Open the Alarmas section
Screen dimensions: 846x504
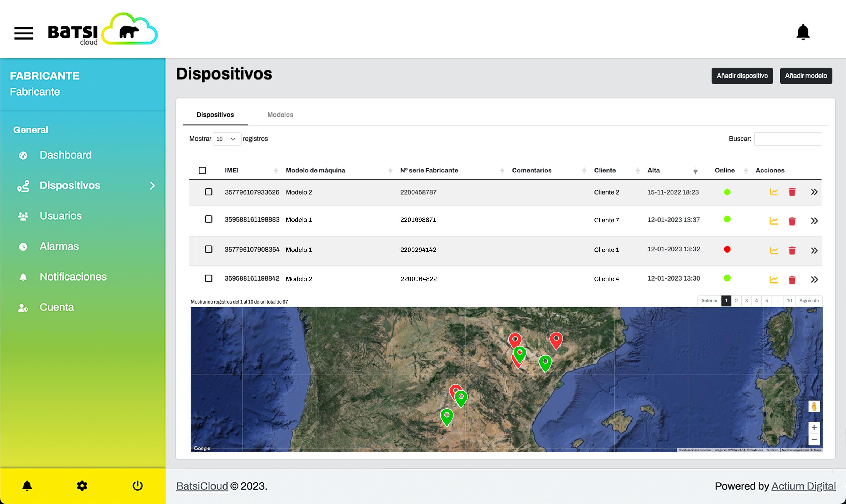[59, 246]
